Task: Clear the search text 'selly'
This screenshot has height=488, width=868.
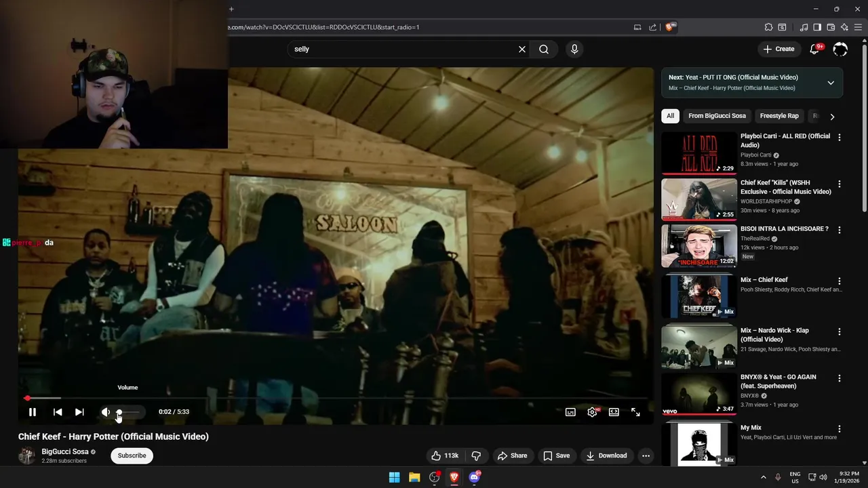Action: 522,49
